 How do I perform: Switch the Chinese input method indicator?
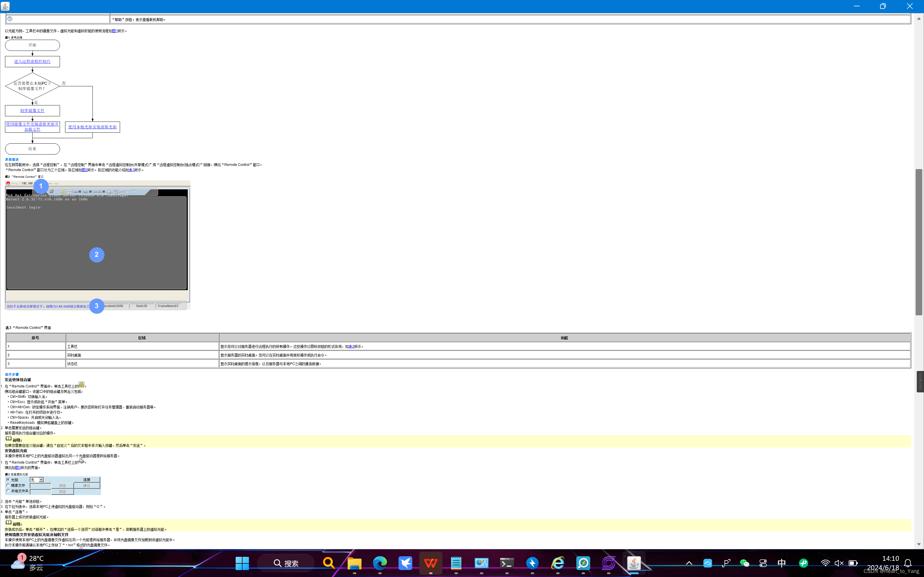[781, 563]
